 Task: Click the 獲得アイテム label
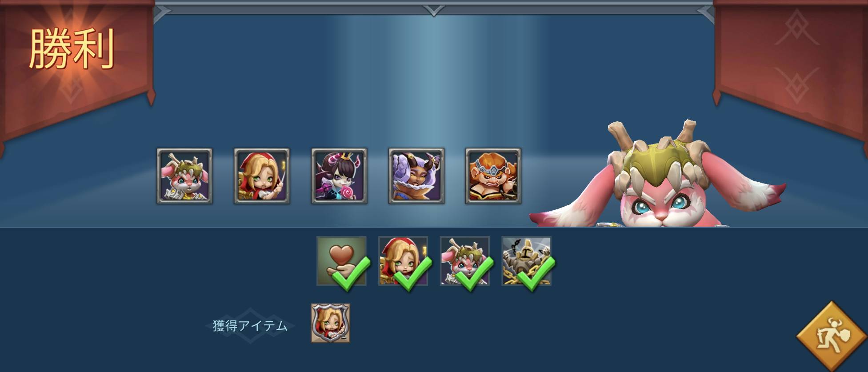250,326
